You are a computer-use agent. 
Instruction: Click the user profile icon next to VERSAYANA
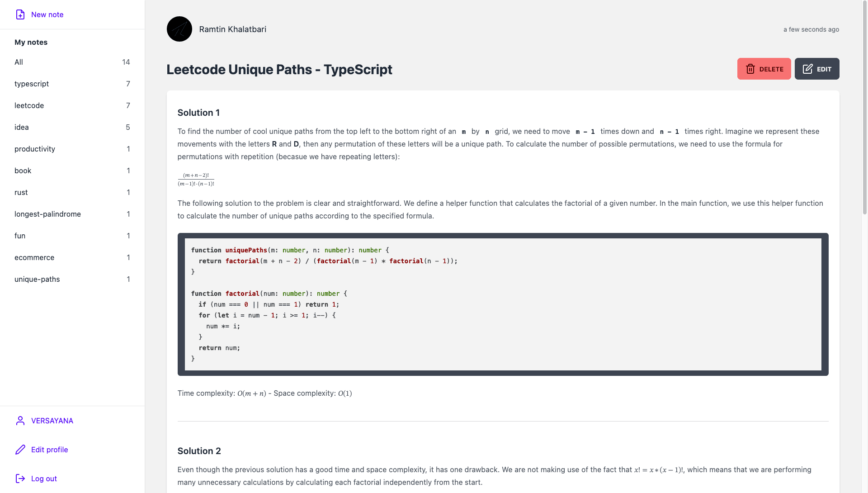[x=20, y=421]
